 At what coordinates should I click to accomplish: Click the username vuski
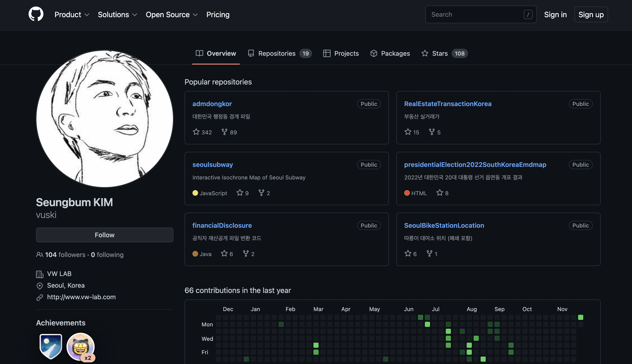click(46, 215)
